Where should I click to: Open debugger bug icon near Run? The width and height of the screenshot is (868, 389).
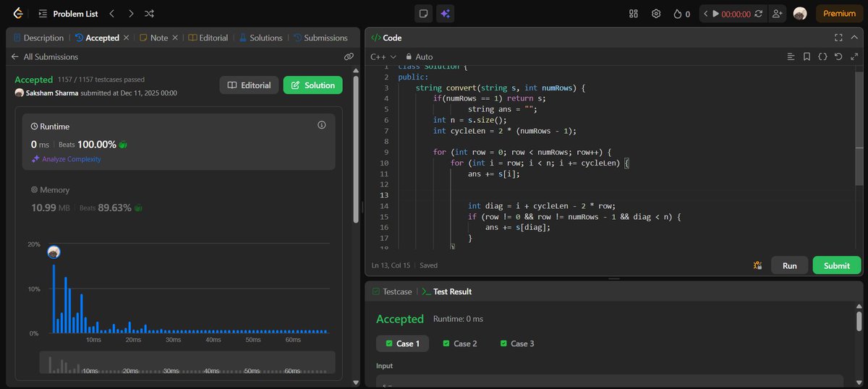pos(757,265)
